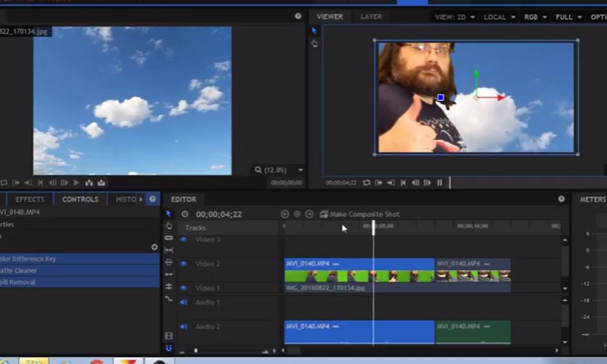Image resolution: width=607 pixels, height=364 pixels.
Task: Select Color Difference Key effect row
Action: (80, 259)
